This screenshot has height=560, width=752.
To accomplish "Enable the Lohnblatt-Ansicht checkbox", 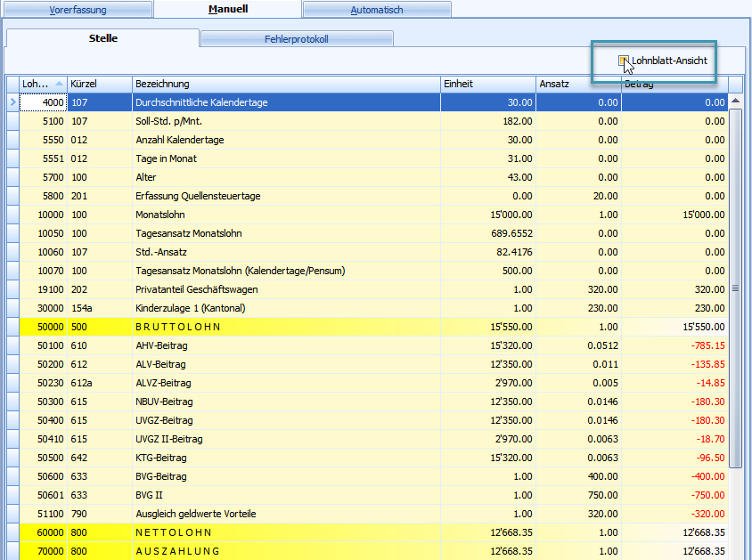I will (624, 61).
